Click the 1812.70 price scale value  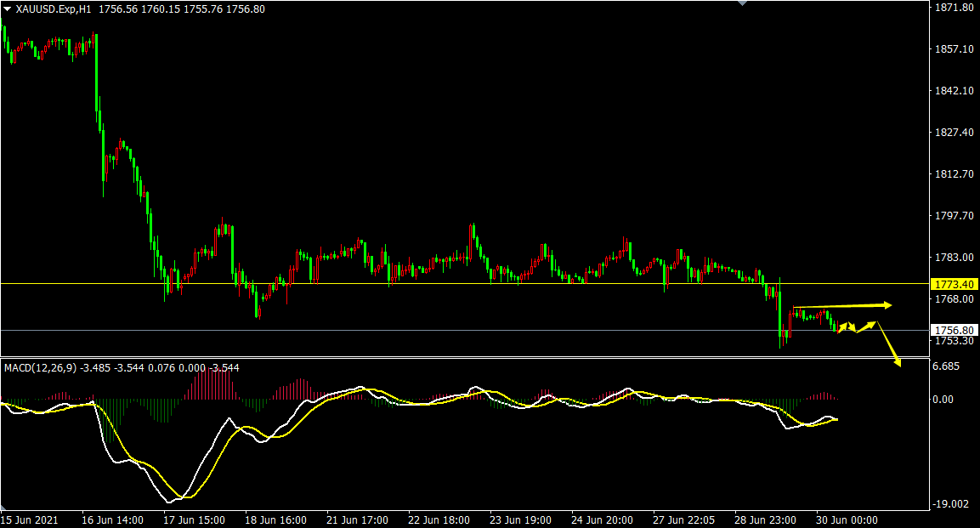(954, 173)
